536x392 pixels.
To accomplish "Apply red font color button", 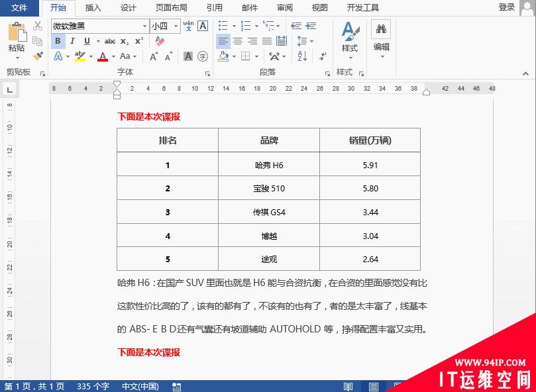I will click(x=103, y=56).
